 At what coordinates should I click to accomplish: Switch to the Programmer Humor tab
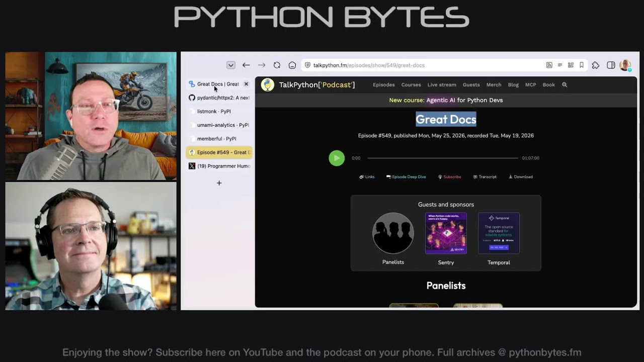pyautogui.click(x=219, y=166)
